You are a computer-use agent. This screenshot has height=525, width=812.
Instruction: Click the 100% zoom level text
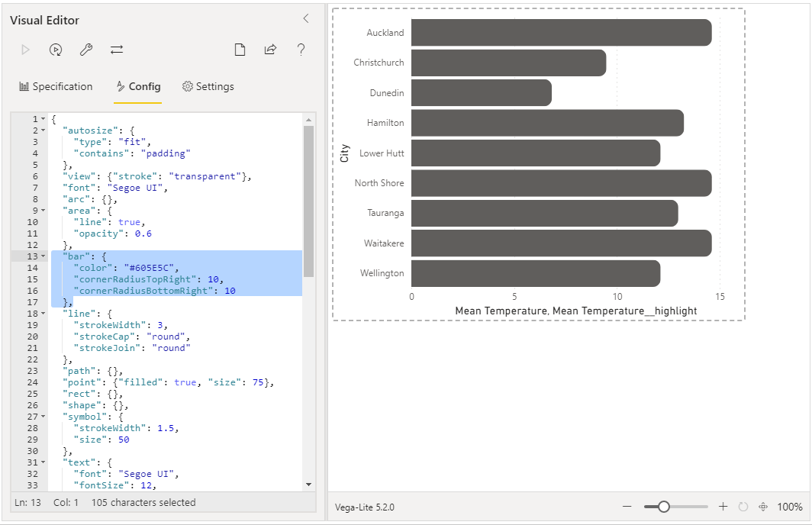pos(790,507)
